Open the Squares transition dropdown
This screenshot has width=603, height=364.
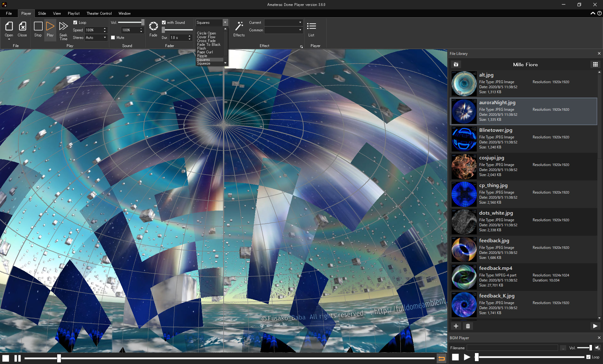click(x=225, y=23)
